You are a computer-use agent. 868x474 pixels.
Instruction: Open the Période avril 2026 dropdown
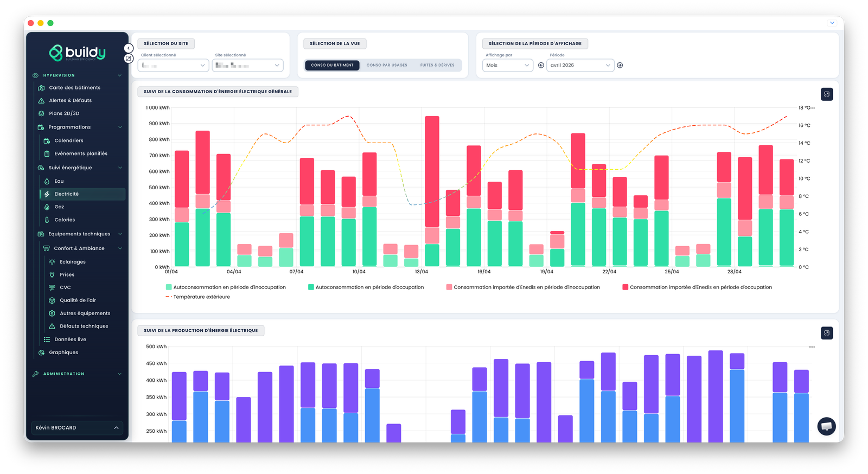coord(580,65)
